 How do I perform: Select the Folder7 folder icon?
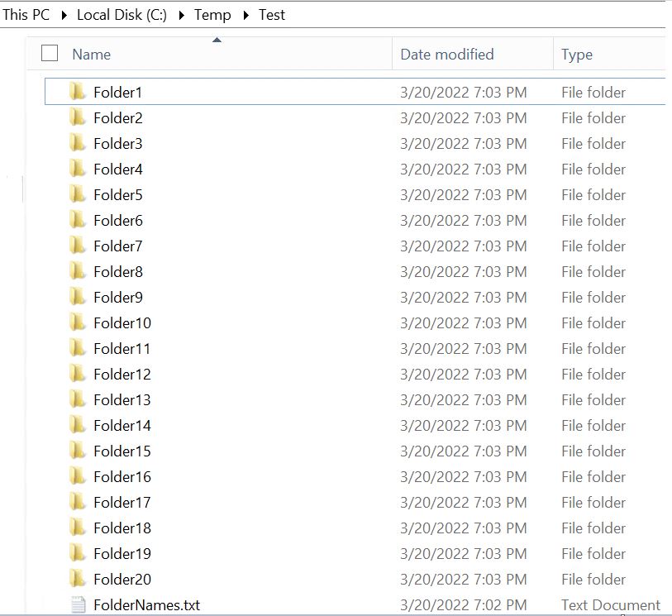pos(79,246)
